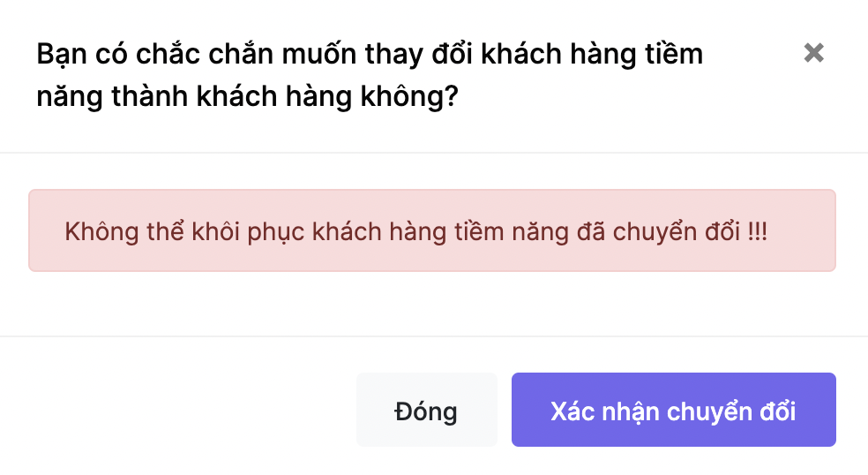Click the pink alert box background
This screenshot has height=475, width=868.
pyautogui.click(x=431, y=258)
